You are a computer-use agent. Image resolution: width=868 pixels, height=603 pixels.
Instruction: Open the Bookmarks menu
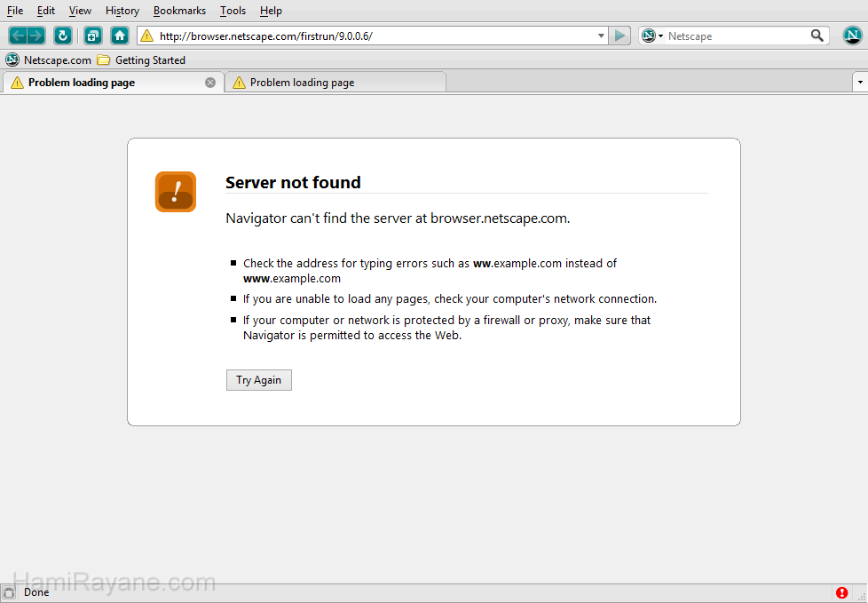[179, 11]
